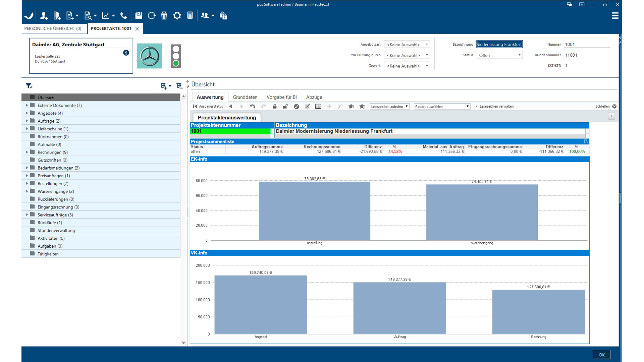Click the open padlock icon in report toolbar
The image size is (644, 362).
point(285,106)
